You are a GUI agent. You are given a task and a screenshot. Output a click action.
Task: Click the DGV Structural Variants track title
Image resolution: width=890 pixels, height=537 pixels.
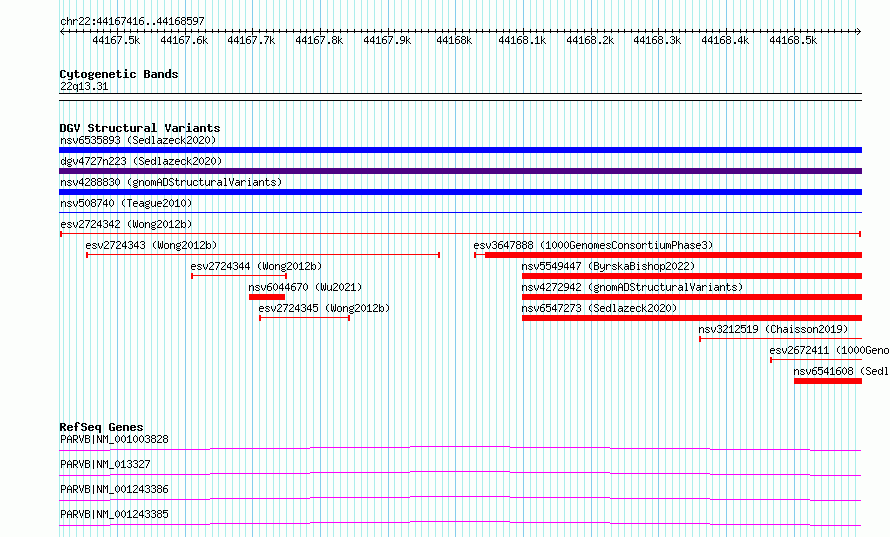tap(140, 128)
